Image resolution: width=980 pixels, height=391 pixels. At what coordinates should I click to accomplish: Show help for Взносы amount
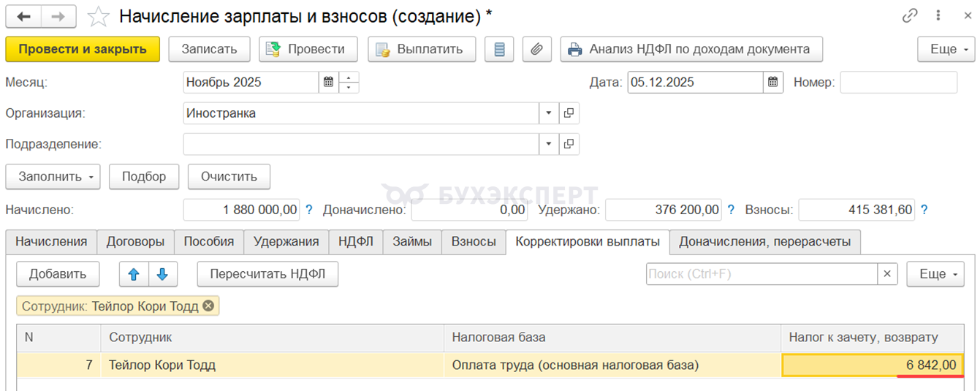pyautogui.click(x=924, y=210)
